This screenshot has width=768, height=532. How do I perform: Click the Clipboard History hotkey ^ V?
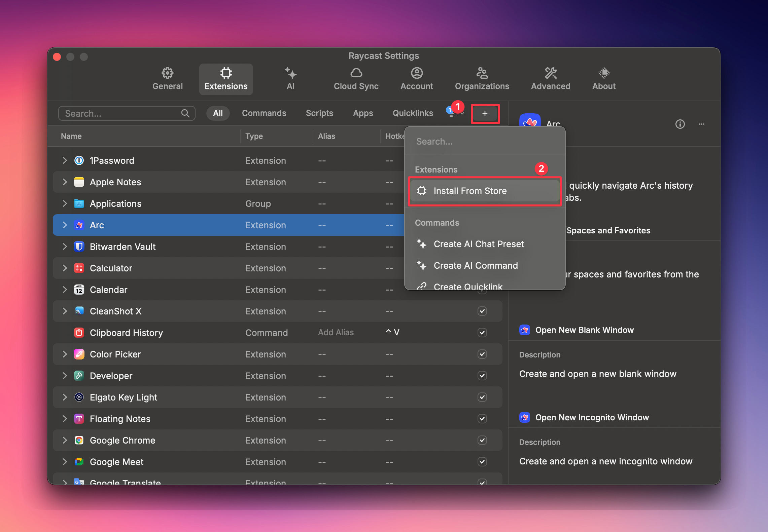(x=392, y=333)
